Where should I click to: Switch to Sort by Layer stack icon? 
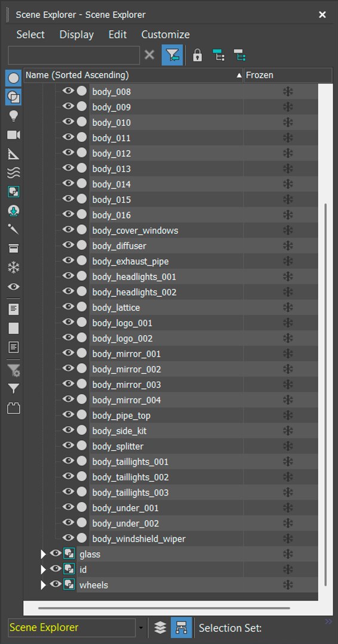[160, 627]
